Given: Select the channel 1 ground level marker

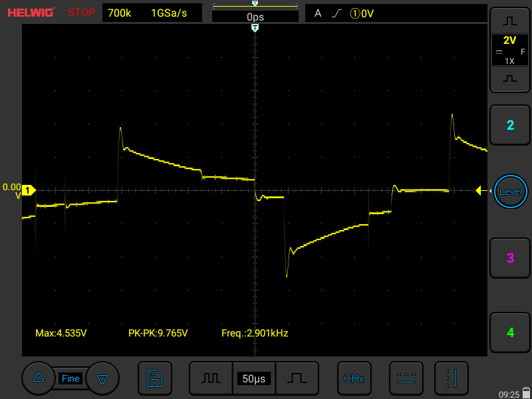Looking at the screenshot, I should pos(29,190).
